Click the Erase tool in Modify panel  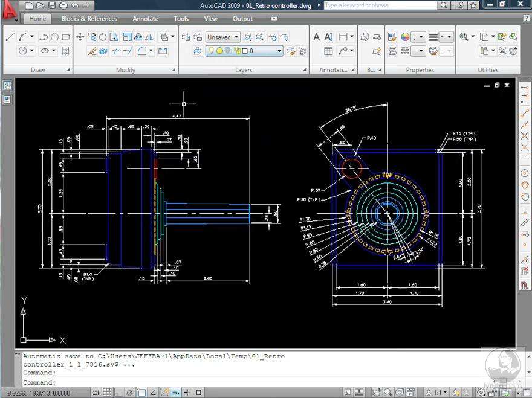coord(92,51)
